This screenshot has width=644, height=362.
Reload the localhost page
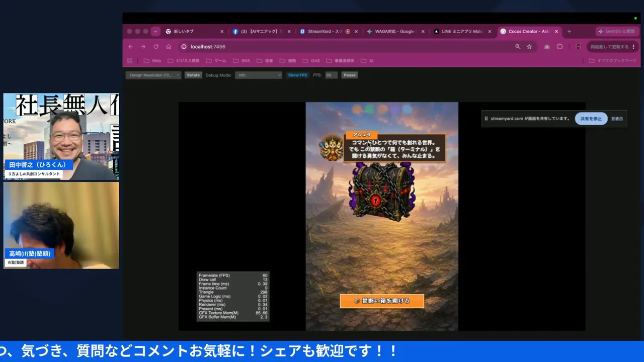pyautogui.click(x=156, y=47)
